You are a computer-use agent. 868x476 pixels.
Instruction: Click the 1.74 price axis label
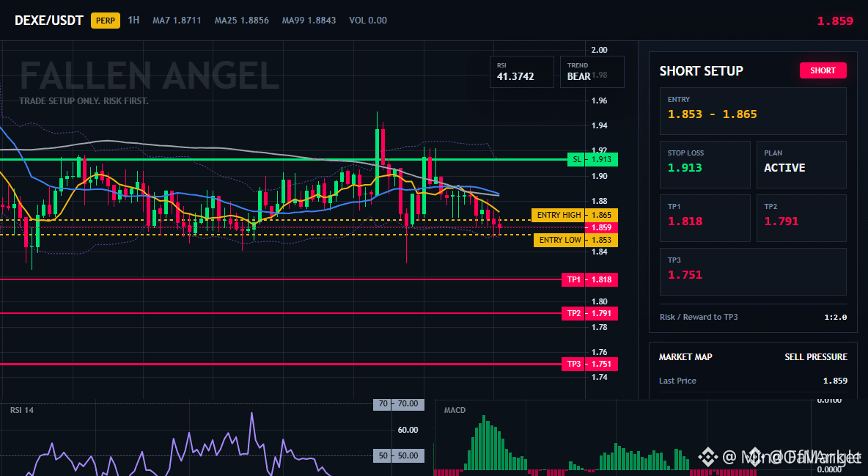pyautogui.click(x=600, y=377)
